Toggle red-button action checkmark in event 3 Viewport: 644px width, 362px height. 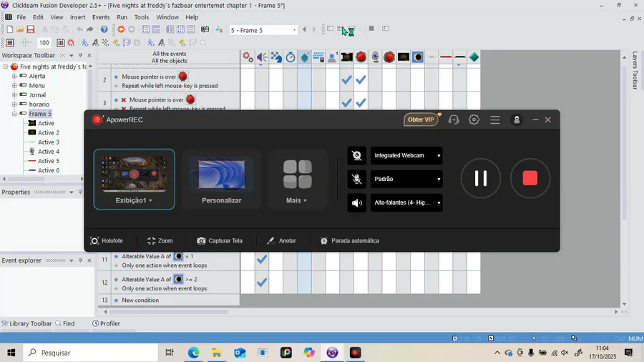[361, 102]
